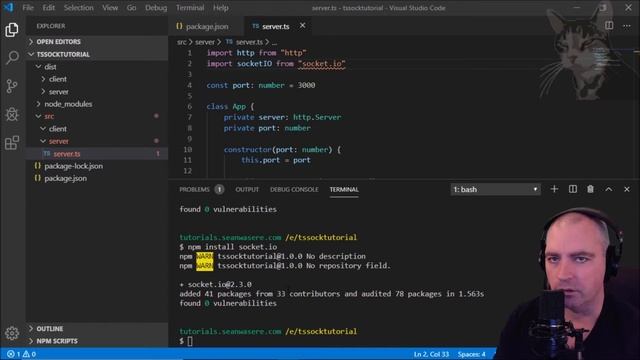Viewport: 640px width, 360px height.
Task: Open the Debug view bug icon
Action: click(12, 114)
